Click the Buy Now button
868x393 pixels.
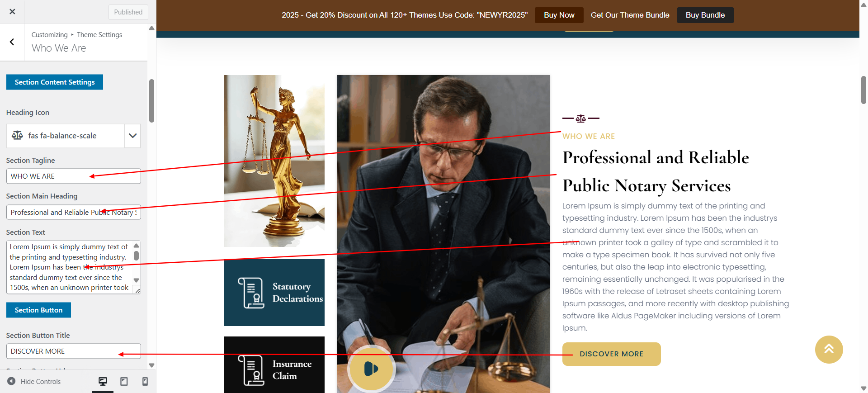pos(559,15)
